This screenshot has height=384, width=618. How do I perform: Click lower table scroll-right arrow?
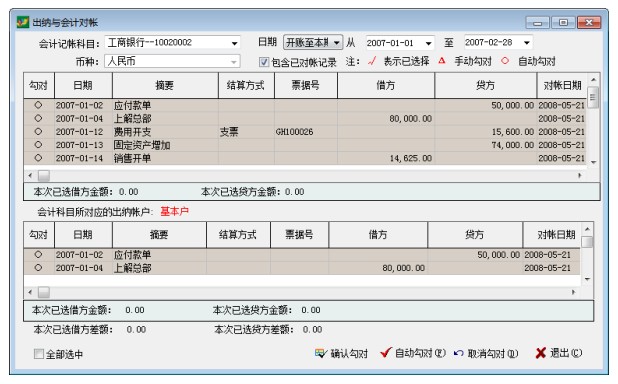pyautogui.click(x=573, y=292)
